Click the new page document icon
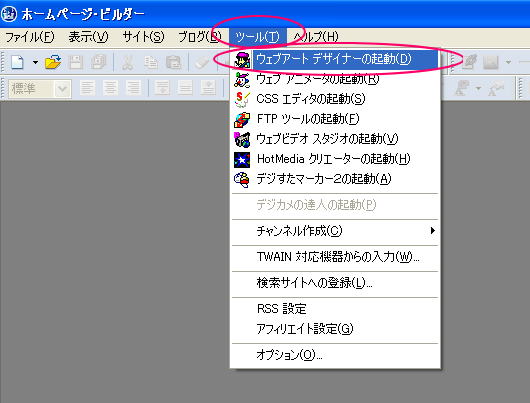Screen dimensions: 530x403 pyautogui.click(x=17, y=62)
